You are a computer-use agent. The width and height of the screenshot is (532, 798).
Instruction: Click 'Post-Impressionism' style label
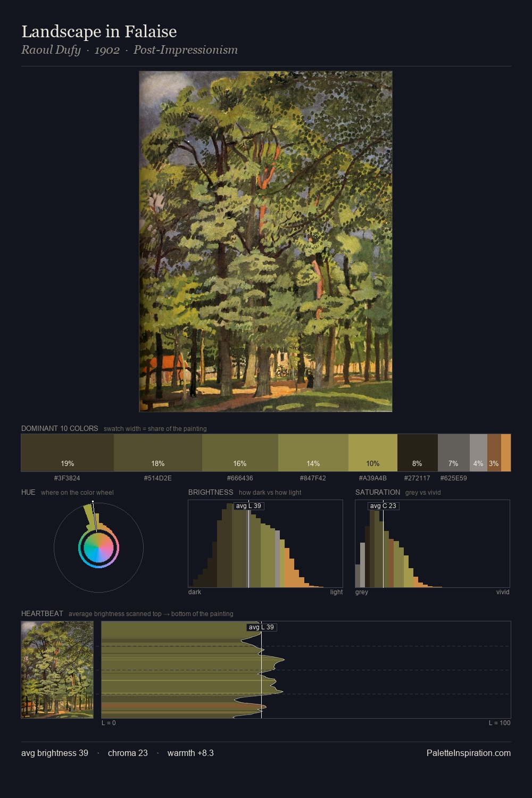[186, 50]
